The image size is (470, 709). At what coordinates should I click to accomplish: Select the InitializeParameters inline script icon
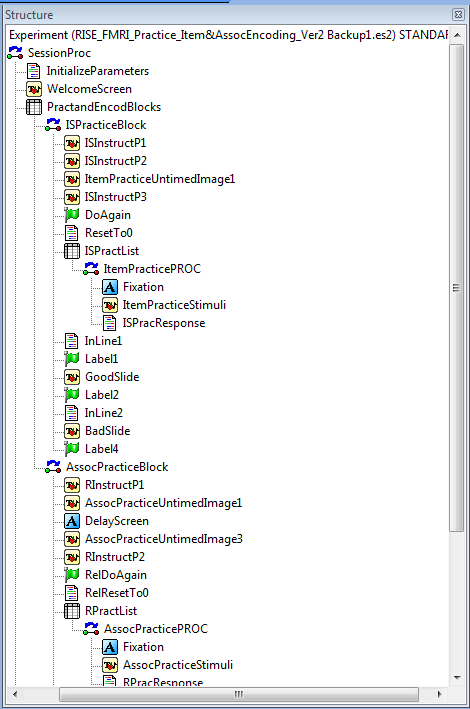pos(34,71)
